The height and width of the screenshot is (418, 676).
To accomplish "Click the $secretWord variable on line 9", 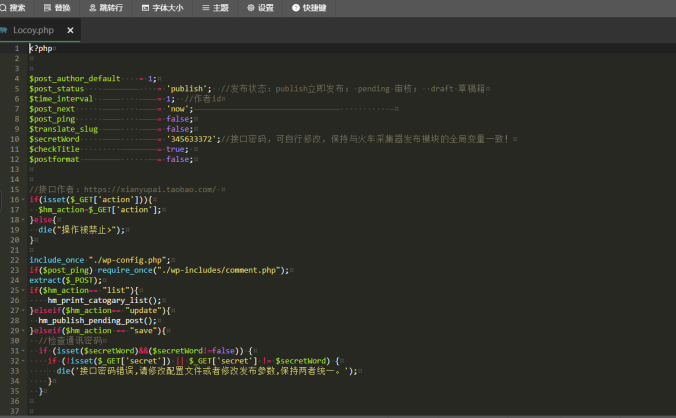I will tap(55, 138).
